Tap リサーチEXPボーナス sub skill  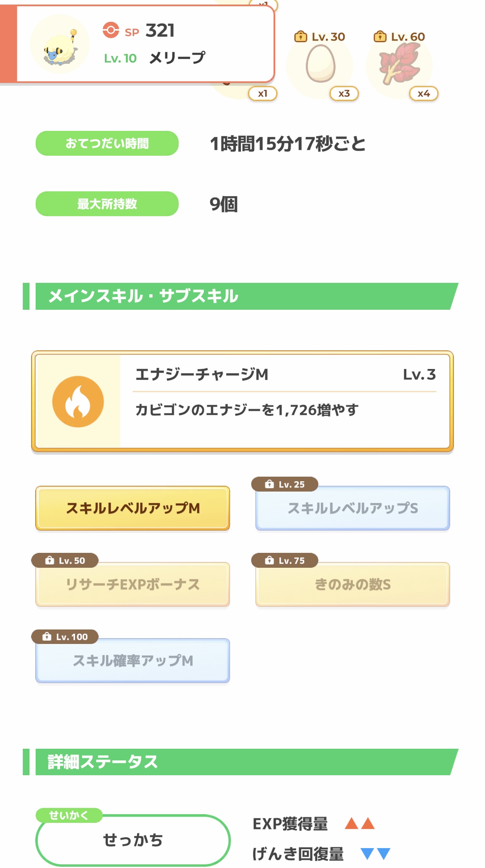133,584
